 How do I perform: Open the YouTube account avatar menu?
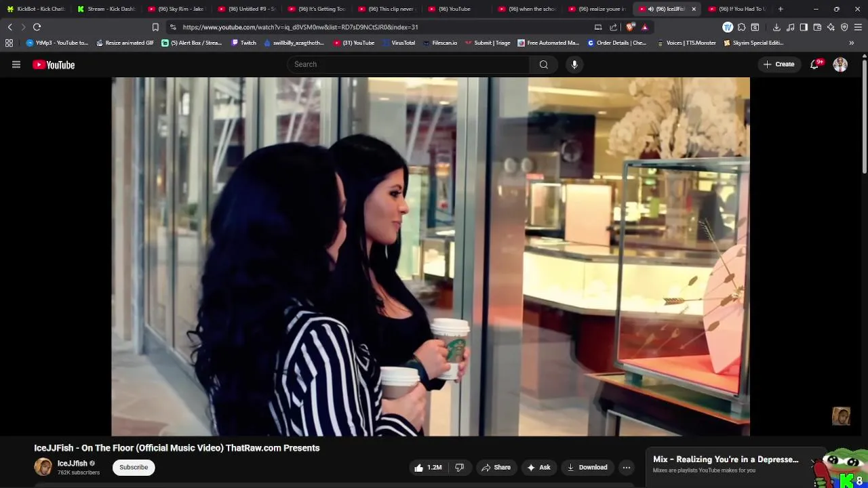point(840,64)
